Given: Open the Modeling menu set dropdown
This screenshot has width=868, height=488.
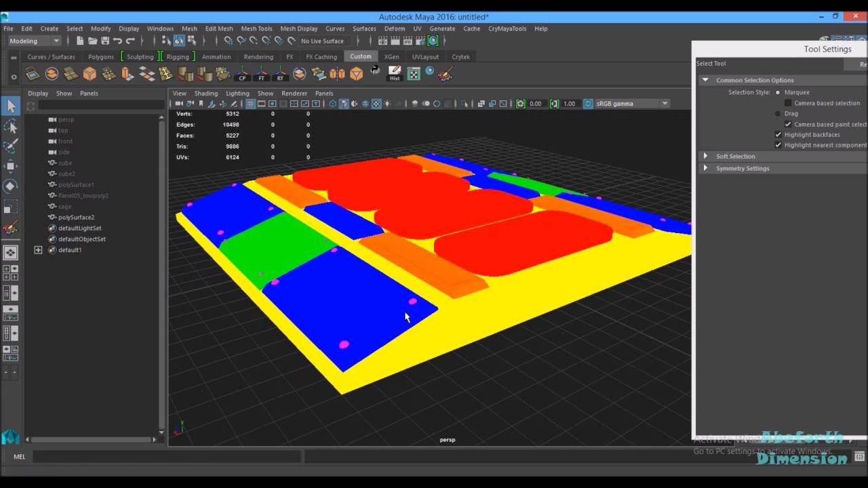Looking at the screenshot, I should click(35, 41).
